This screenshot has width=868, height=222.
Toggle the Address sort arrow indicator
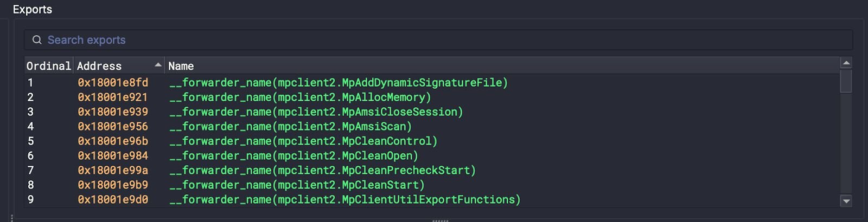(x=158, y=66)
